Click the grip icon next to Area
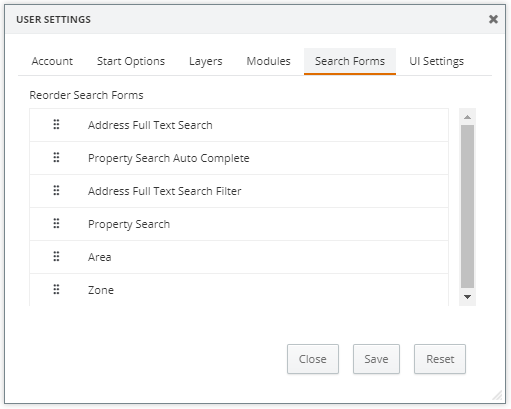Image resolution: width=511 pixels, height=409 pixels. (x=56, y=256)
